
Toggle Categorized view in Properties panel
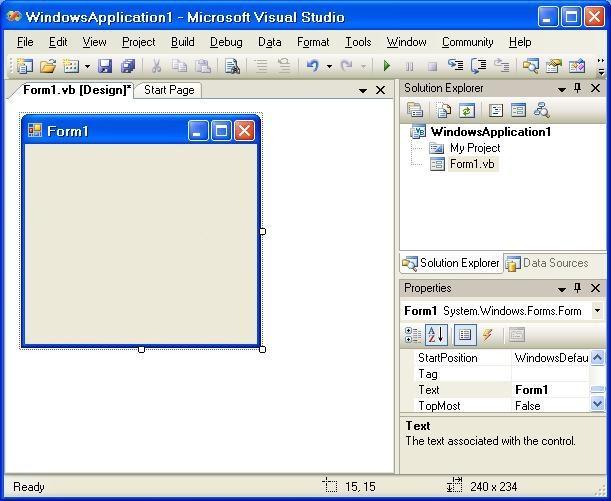coord(413,335)
